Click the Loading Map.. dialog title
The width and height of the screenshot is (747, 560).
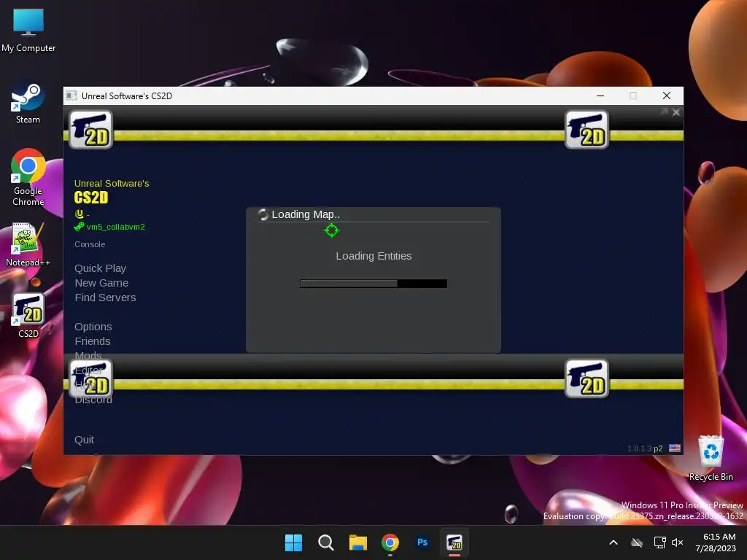tap(306, 214)
